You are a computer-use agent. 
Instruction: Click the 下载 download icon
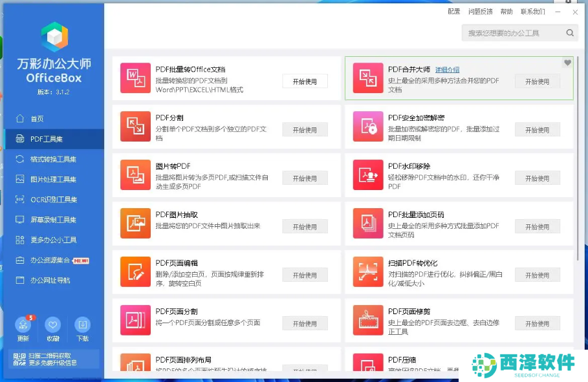[83, 324]
